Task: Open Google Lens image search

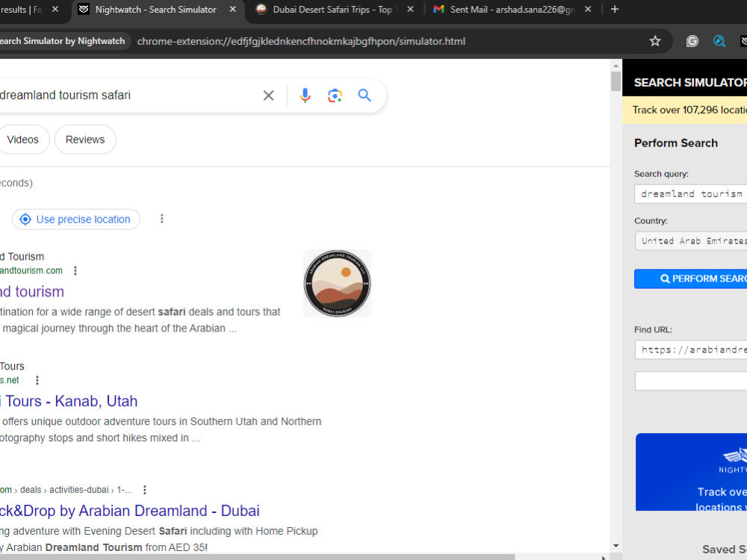Action: 335,96
